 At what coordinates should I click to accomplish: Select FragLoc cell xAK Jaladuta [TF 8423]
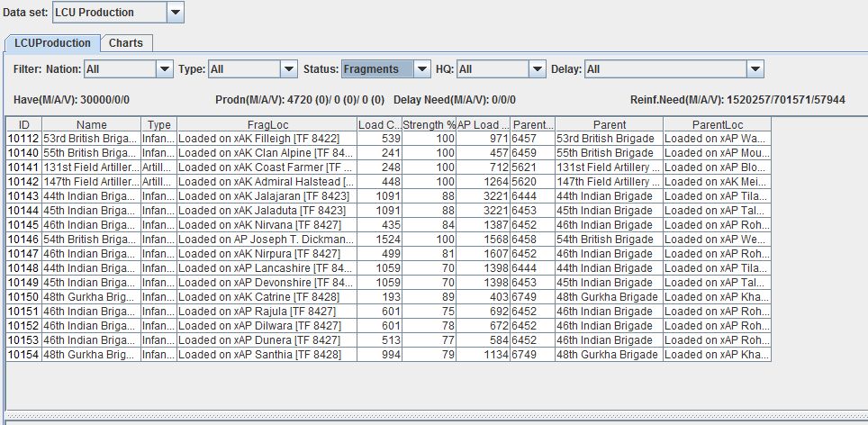267,211
